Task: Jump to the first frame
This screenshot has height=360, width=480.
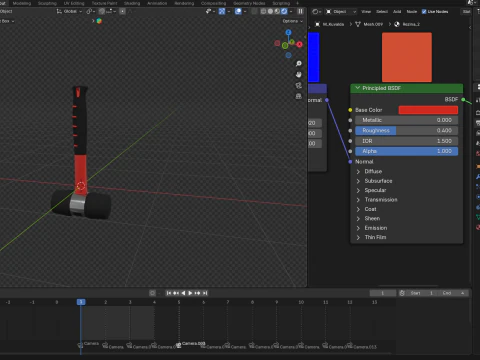Action: [169, 293]
